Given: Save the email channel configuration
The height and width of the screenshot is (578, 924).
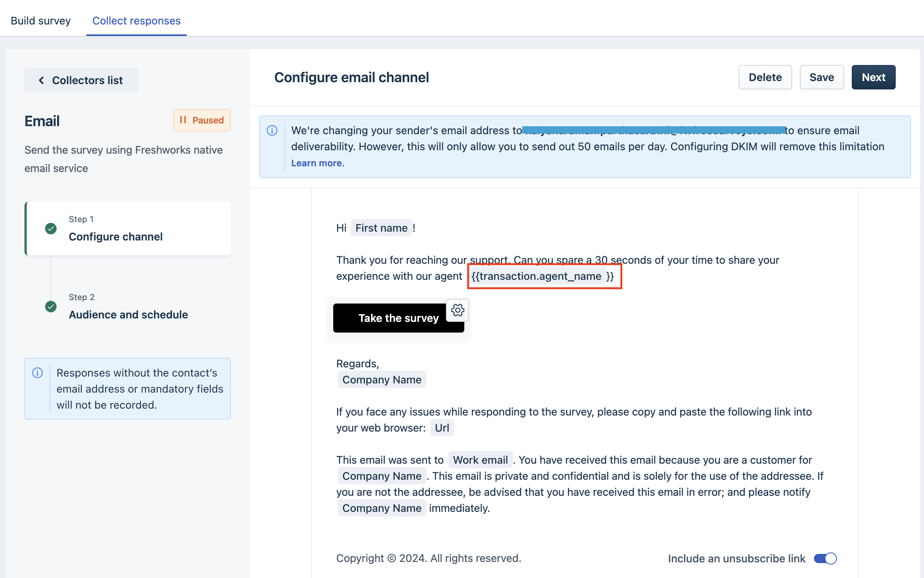Looking at the screenshot, I should click(x=821, y=77).
